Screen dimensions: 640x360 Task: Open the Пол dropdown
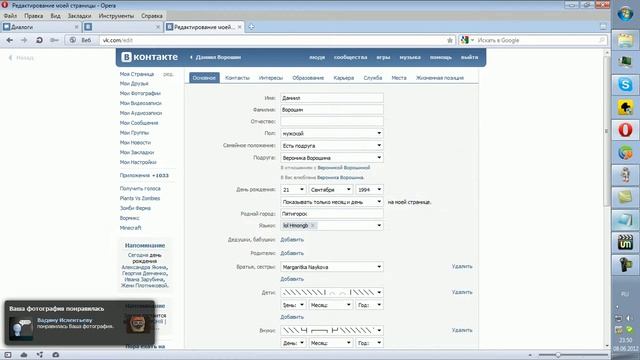point(332,133)
